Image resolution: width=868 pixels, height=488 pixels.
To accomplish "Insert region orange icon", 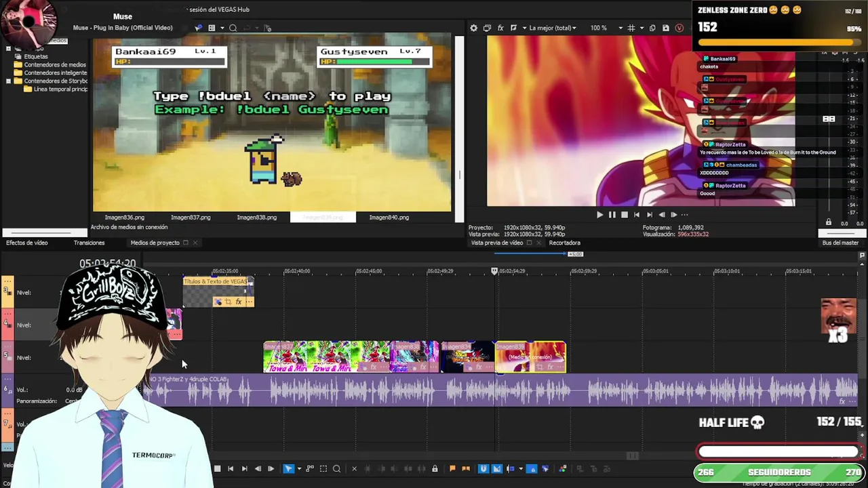I will pos(466,468).
